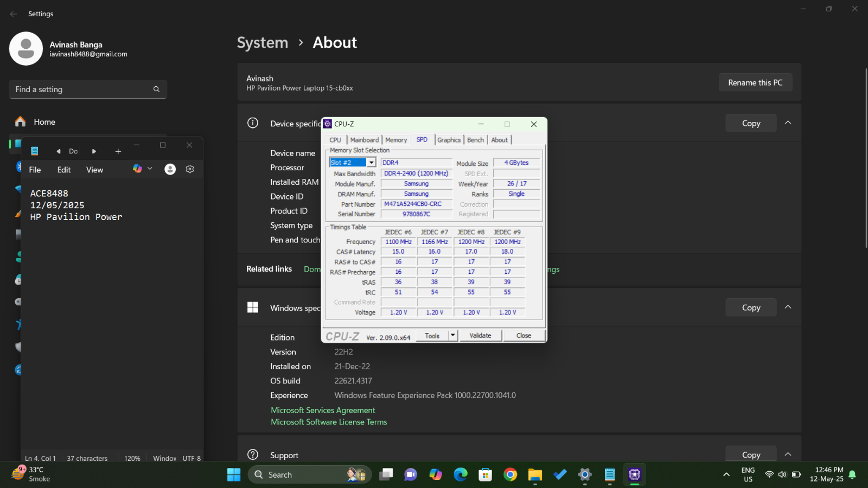Click the Rename this PC button

(755, 82)
